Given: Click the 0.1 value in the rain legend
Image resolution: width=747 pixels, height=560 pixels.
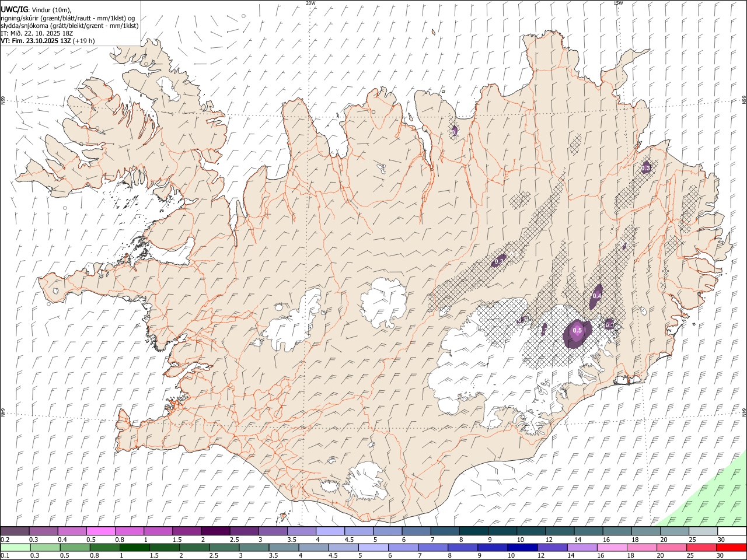Looking at the screenshot, I should [4, 555].
